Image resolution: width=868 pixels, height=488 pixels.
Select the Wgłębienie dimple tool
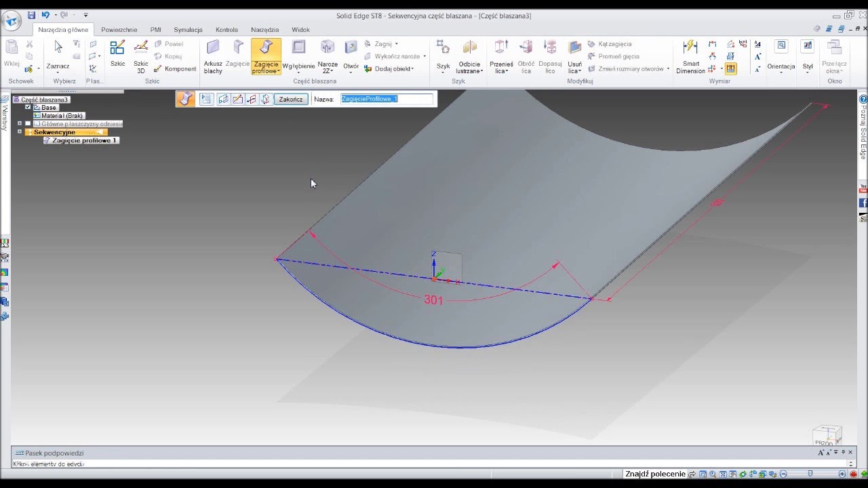coord(298,55)
